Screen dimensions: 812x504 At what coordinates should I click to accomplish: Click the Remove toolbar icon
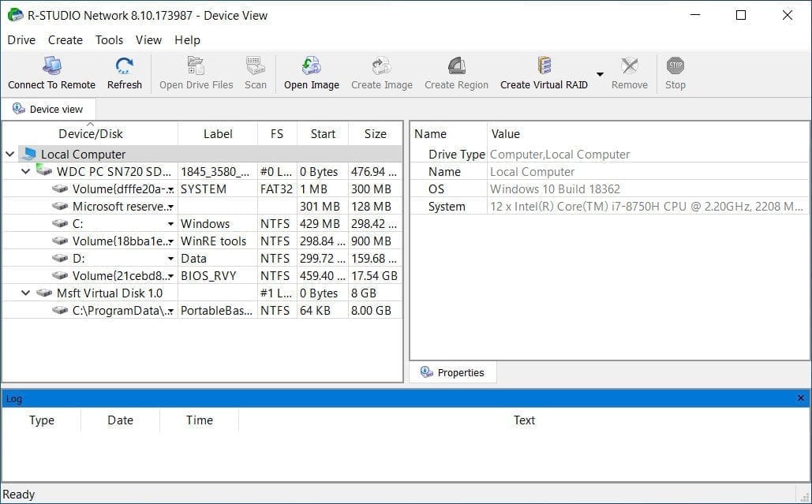(x=629, y=65)
